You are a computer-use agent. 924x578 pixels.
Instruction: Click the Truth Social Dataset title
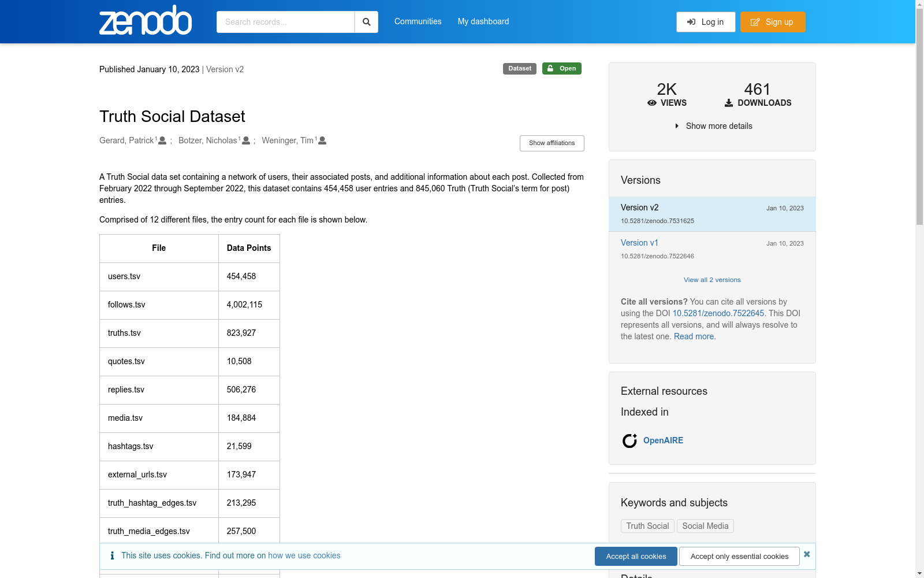(172, 116)
